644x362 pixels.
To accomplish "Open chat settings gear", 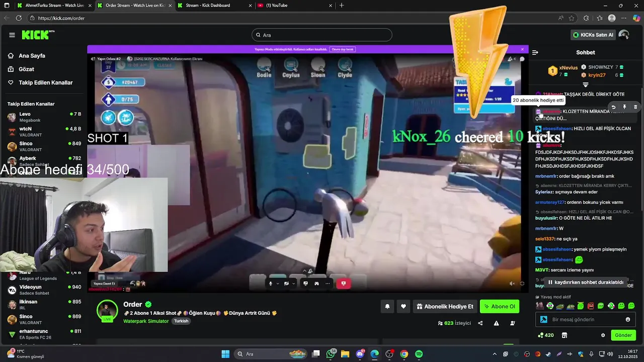I will point(603,335).
